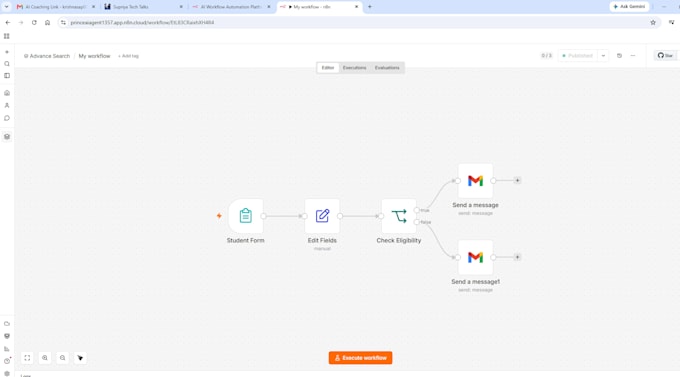
Task: Click the tidy up nodes icon
Action: pos(80,358)
